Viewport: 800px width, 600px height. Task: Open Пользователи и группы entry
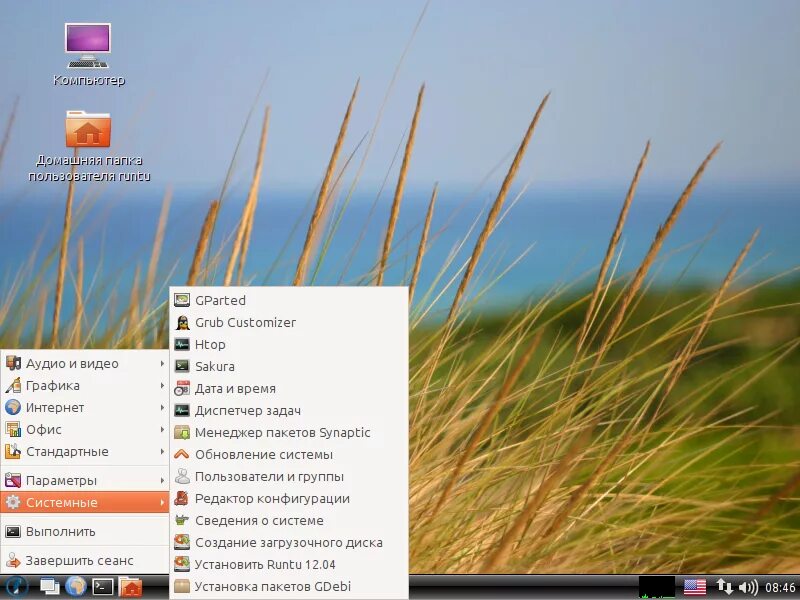pyautogui.click(x=289, y=476)
